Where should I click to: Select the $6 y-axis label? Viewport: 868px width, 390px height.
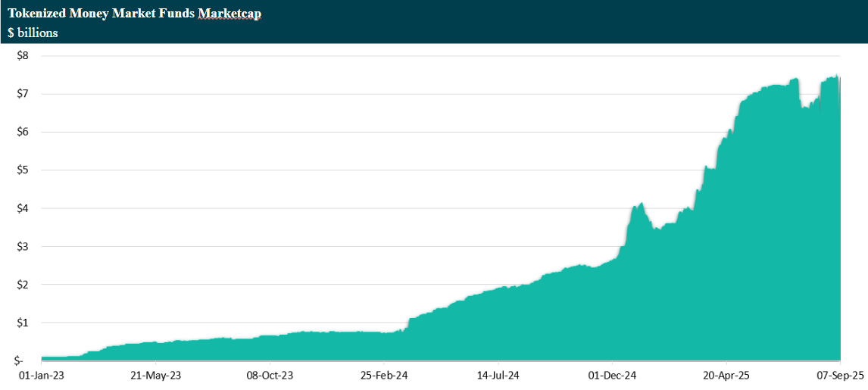coord(23,132)
